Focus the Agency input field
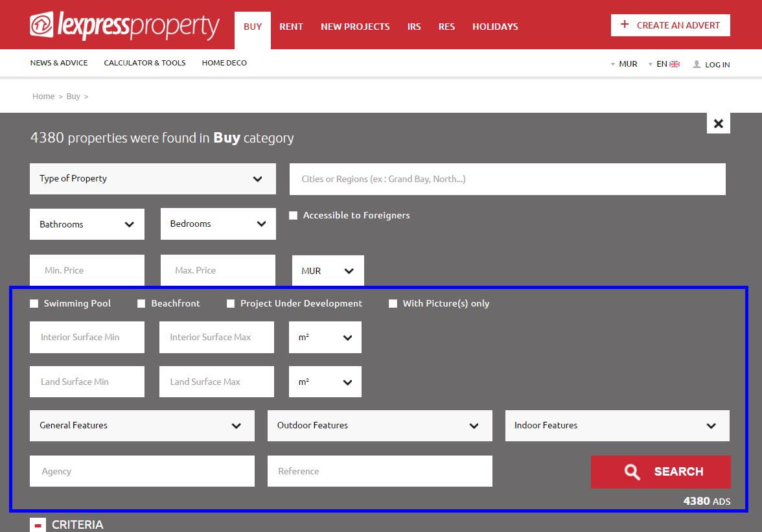The width and height of the screenshot is (762, 532). 142,471
